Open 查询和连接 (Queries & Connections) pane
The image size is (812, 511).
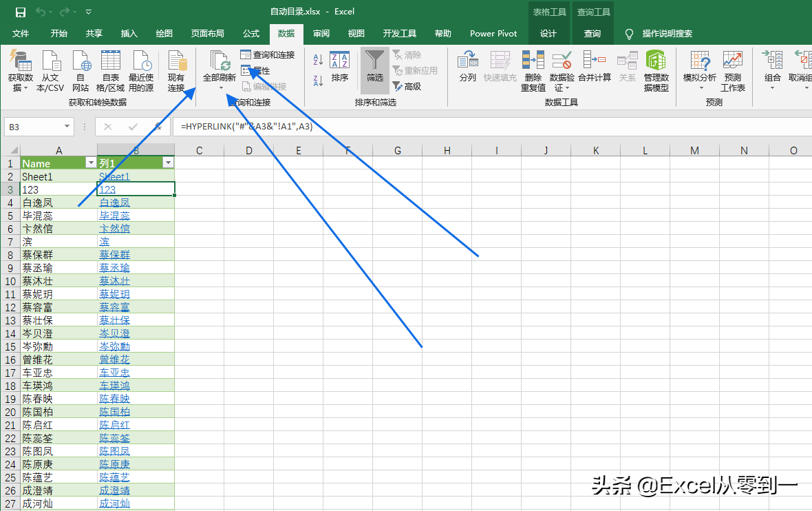tap(268, 54)
